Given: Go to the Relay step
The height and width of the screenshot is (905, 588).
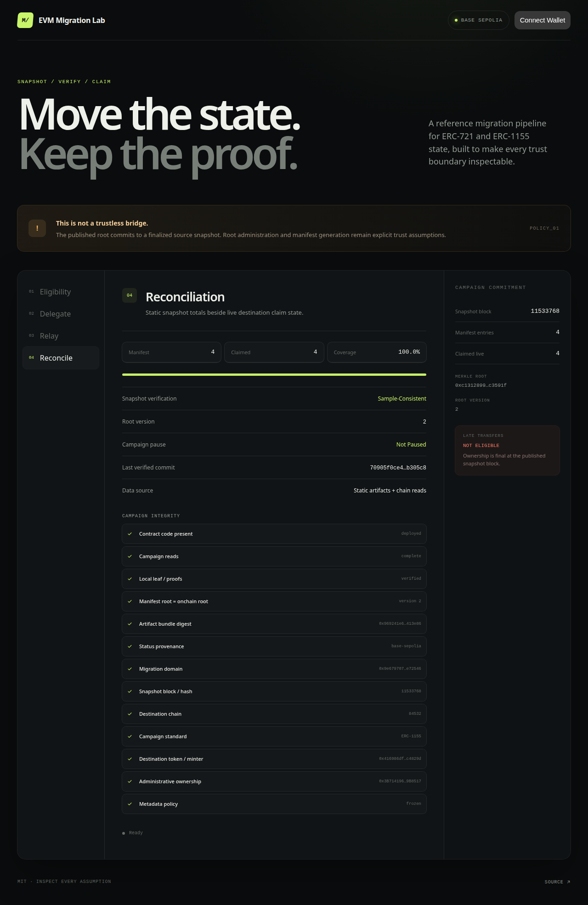Looking at the screenshot, I should coord(61,336).
